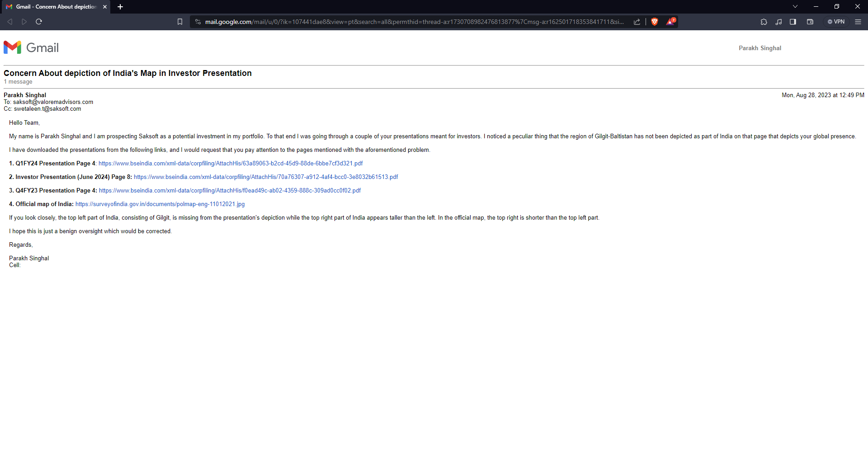Open the Brave Wallet icon

[x=810, y=22]
